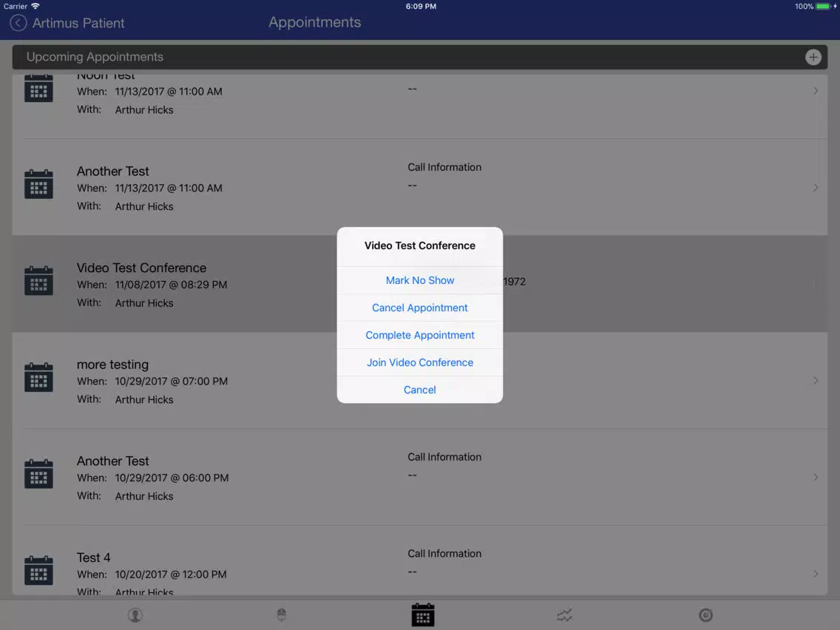Click calendar icon of Video Test Conference

coord(38,281)
